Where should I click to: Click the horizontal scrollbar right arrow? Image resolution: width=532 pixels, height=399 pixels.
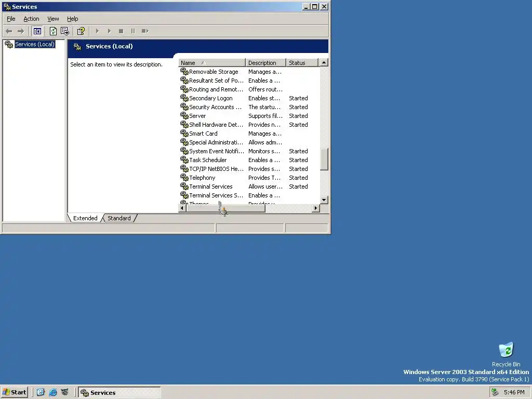pos(316,208)
